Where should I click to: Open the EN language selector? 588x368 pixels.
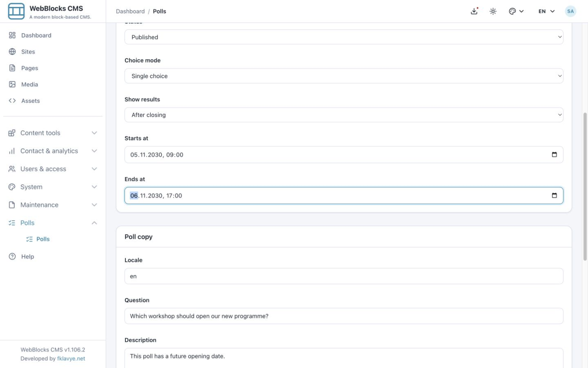547,11
